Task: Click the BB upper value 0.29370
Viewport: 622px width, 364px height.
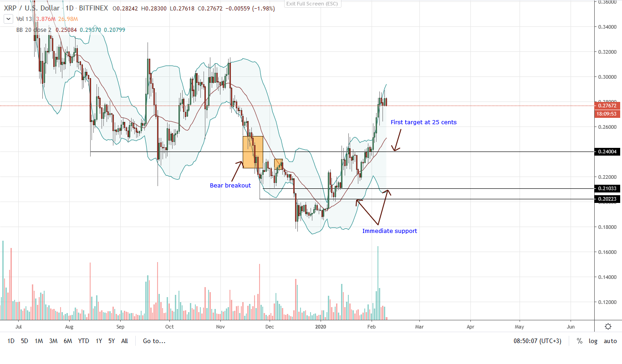Action: click(91, 30)
